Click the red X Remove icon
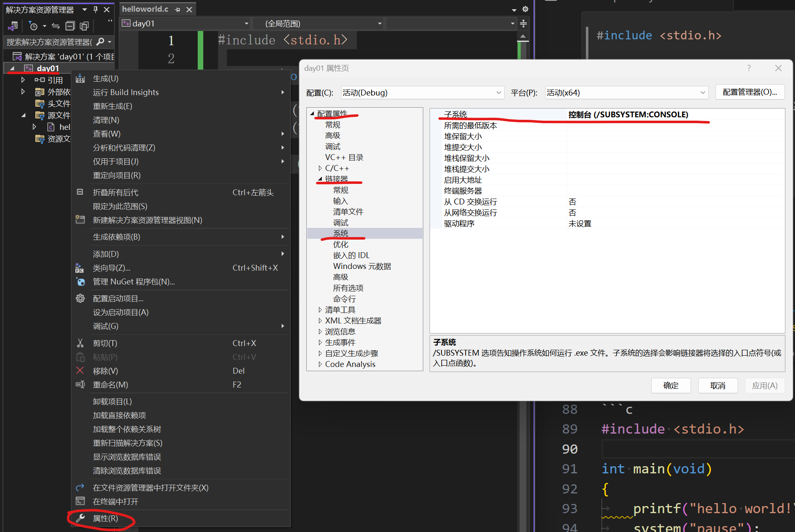 (x=80, y=370)
